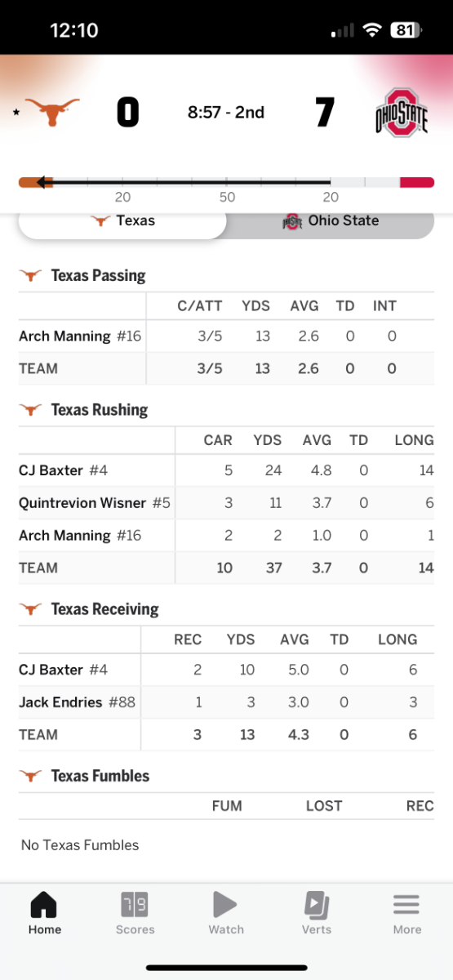Select Arch Manning #16 in passing table
The width and height of the screenshot is (453, 980).
click(80, 336)
